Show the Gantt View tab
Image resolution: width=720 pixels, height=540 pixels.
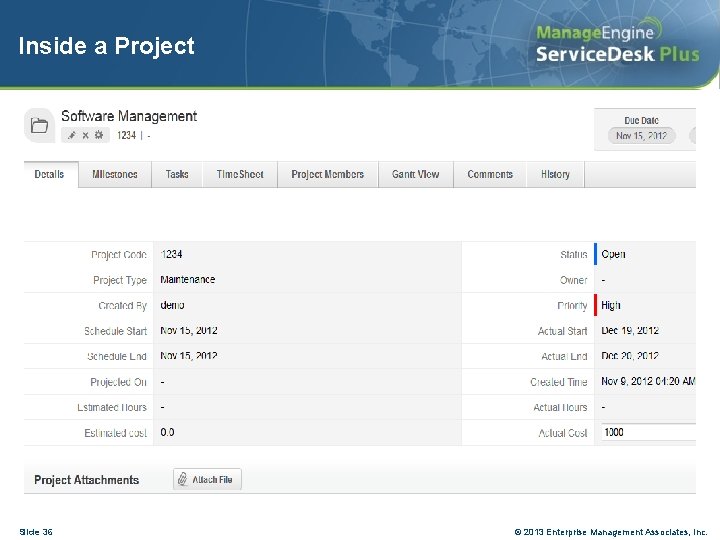(x=415, y=174)
